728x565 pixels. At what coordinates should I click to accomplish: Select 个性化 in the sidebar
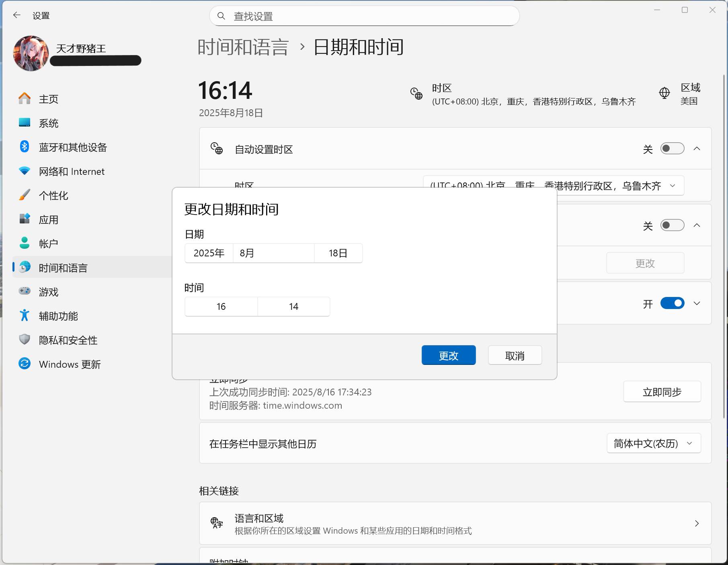tap(53, 196)
